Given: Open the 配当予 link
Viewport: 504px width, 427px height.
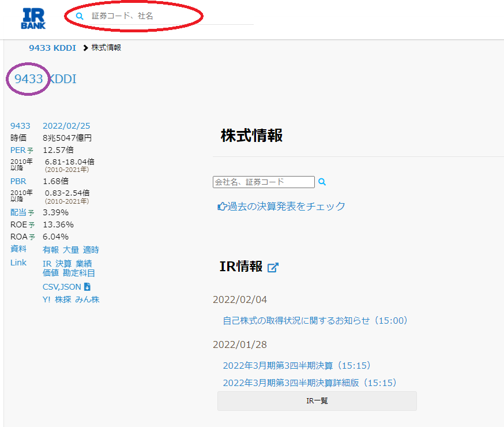Looking at the screenshot, I should pos(22,212).
